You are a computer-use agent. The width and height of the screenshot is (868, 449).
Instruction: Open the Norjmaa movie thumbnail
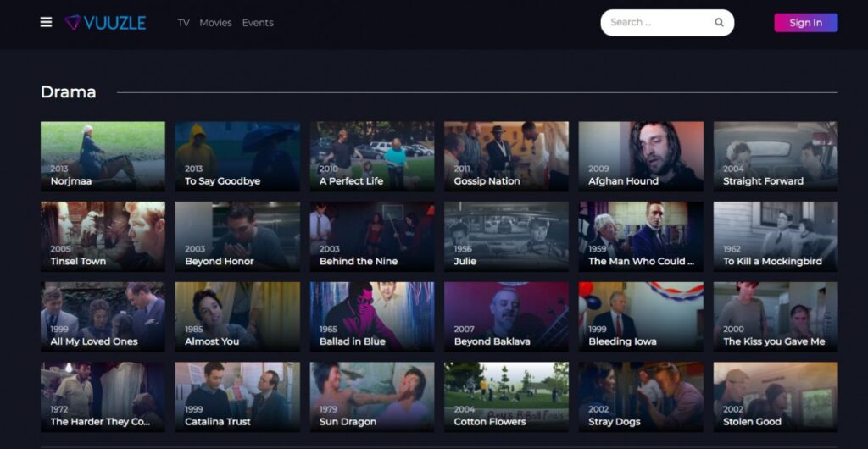(103, 156)
